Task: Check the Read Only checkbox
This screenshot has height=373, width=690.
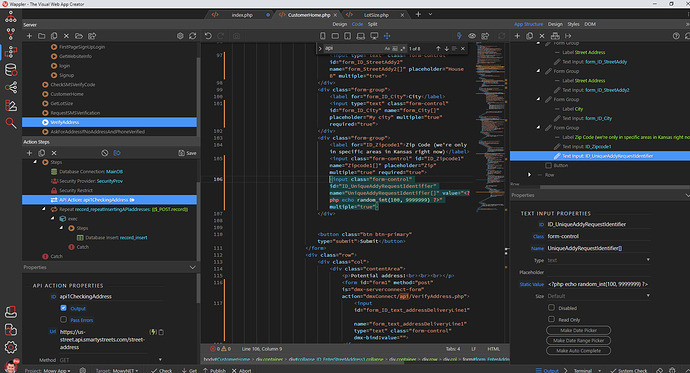Action: [551, 319]
